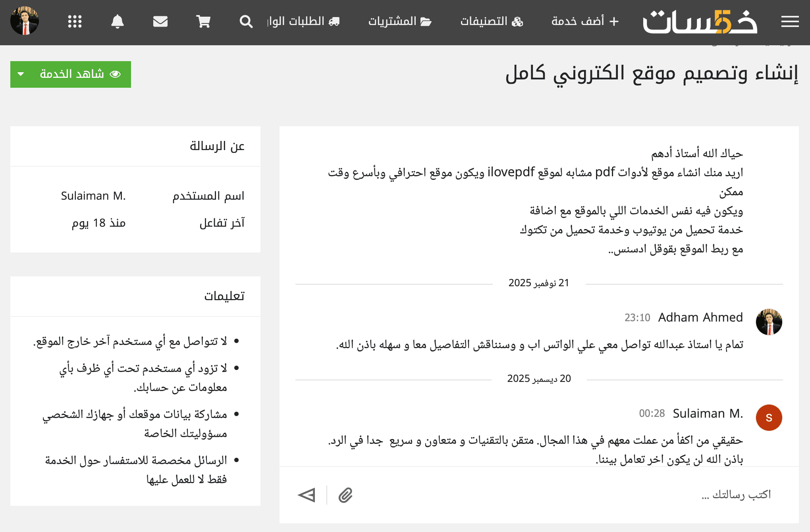
Task: Open the apps grid icon
Action: coord(75,22)
